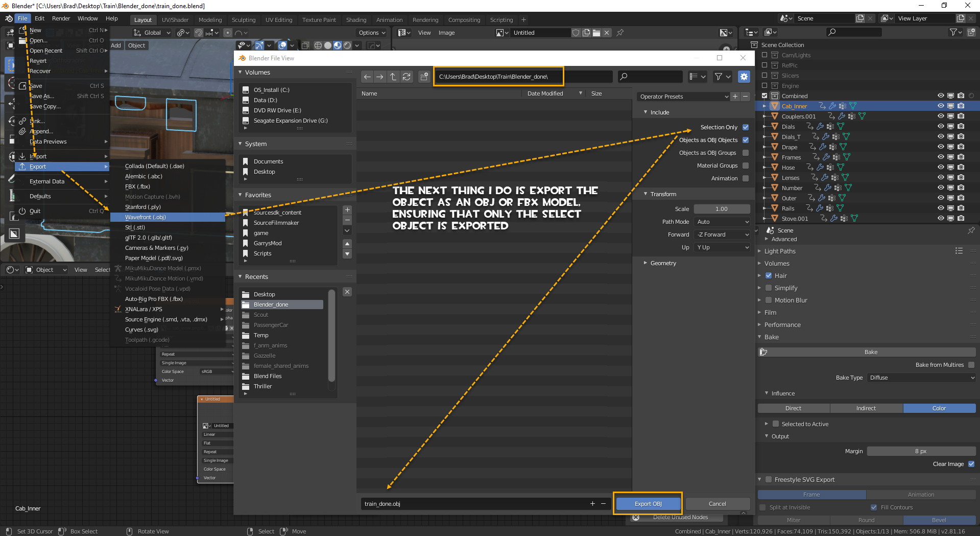Image resolution: width=980 pixels, height=536 pixels.
Task: Go up to the parent directory
Action: click(393, 77)
